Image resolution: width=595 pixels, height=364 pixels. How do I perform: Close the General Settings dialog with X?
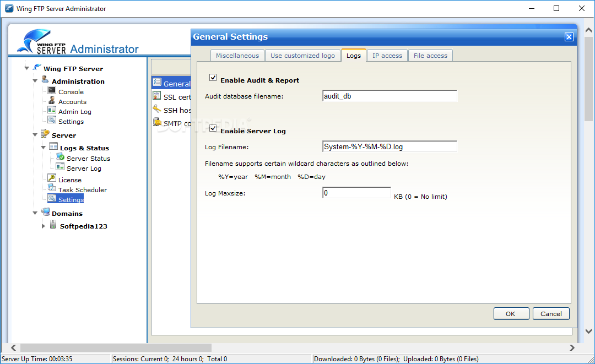(569, 37)
